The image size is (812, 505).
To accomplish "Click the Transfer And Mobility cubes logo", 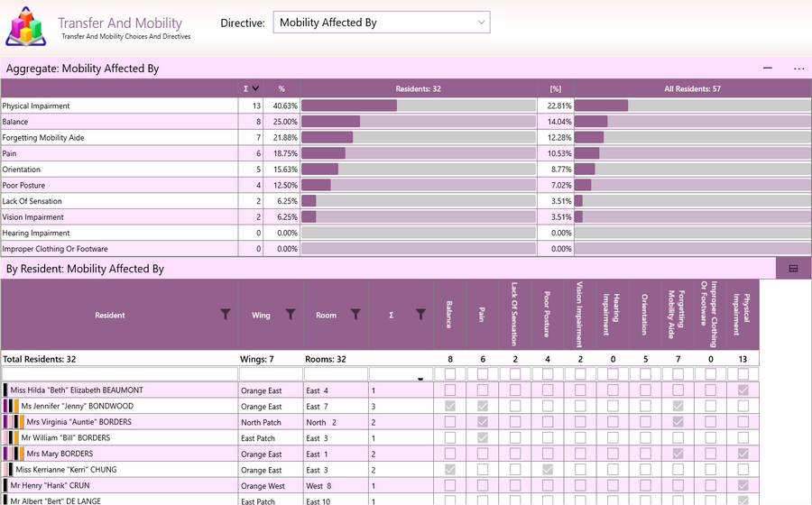I will coord(26,26).
